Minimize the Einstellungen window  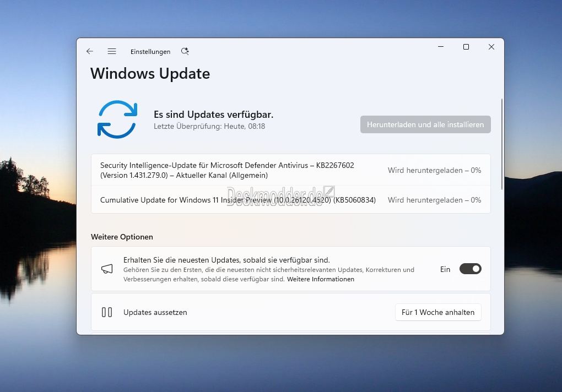click(x=441, y=47)
